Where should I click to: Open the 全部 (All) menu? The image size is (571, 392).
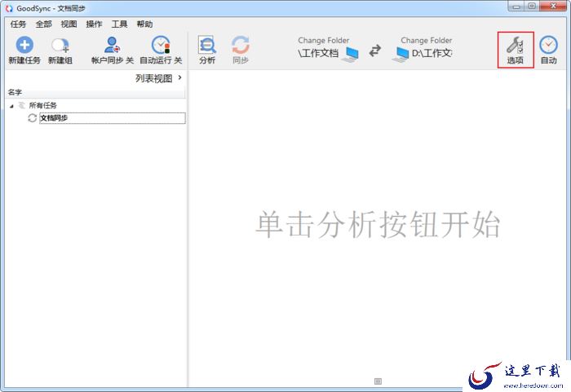click(x=44, y=24)
